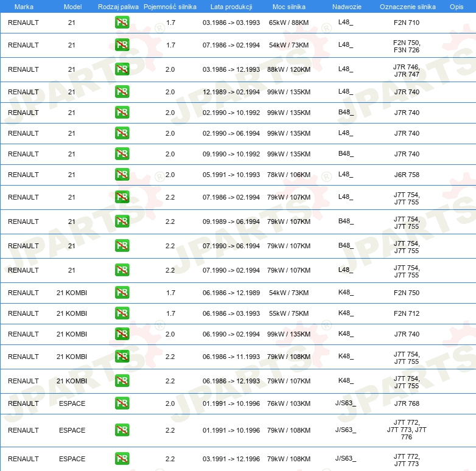Image resolution: width=476 pixels, height=471 pixels.
Task: Click the fuel icon in the J7T 776 ESPACE row
Action: pyautogui.click(x=122, y=430)
